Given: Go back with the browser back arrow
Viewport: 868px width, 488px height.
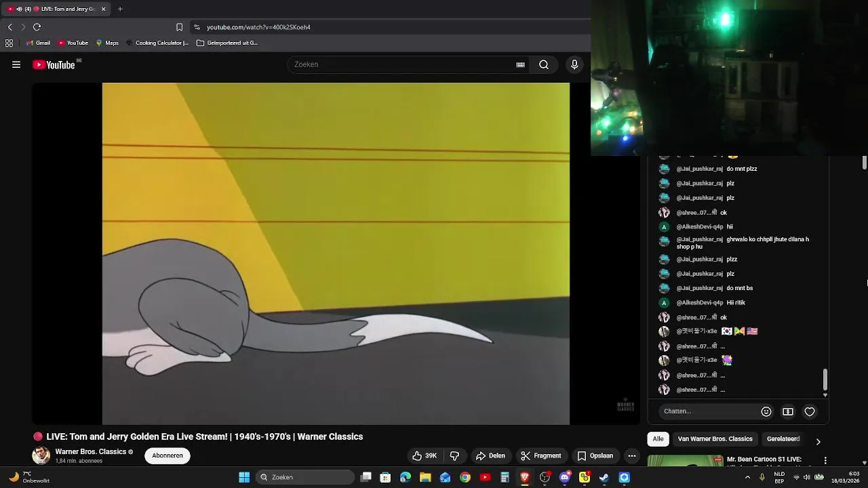Looking at the screenshot, I should coord(9,27).
